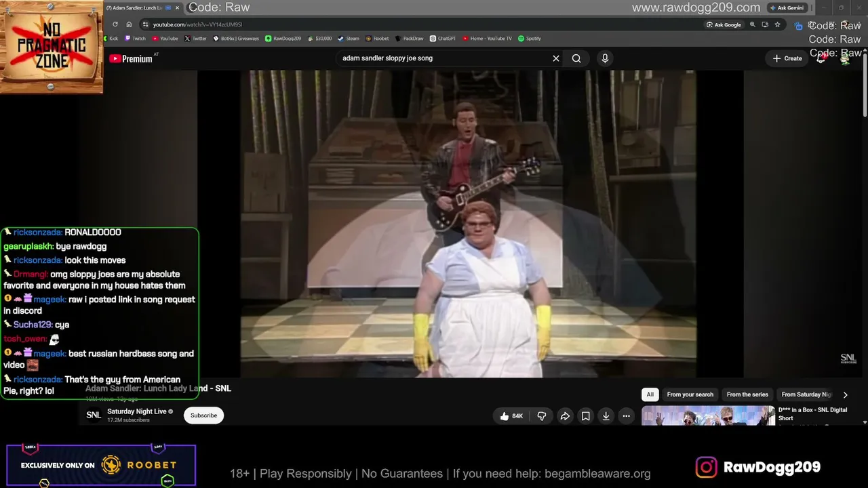Open the Twitch bookmark
This screenshot has width=868, height=488.
[x=136, y=39]
